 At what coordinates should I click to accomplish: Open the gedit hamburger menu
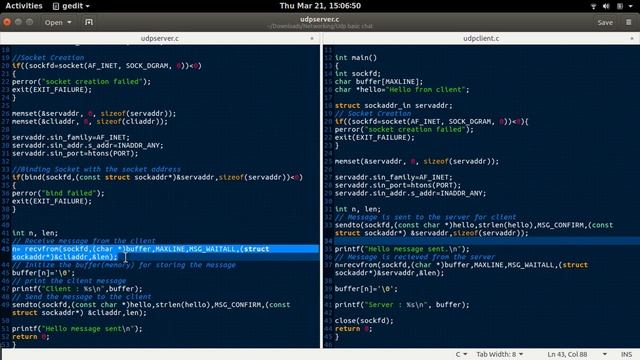pos(629,22)
